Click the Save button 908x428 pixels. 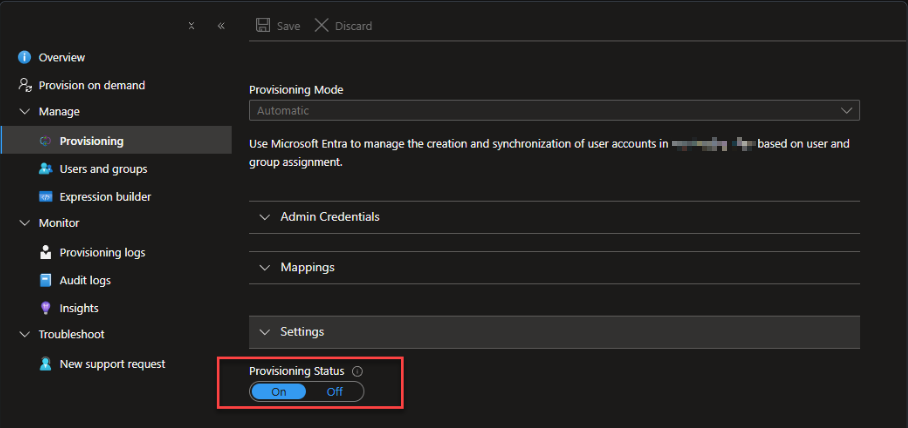pyautogui.click(x=278, y=26)
